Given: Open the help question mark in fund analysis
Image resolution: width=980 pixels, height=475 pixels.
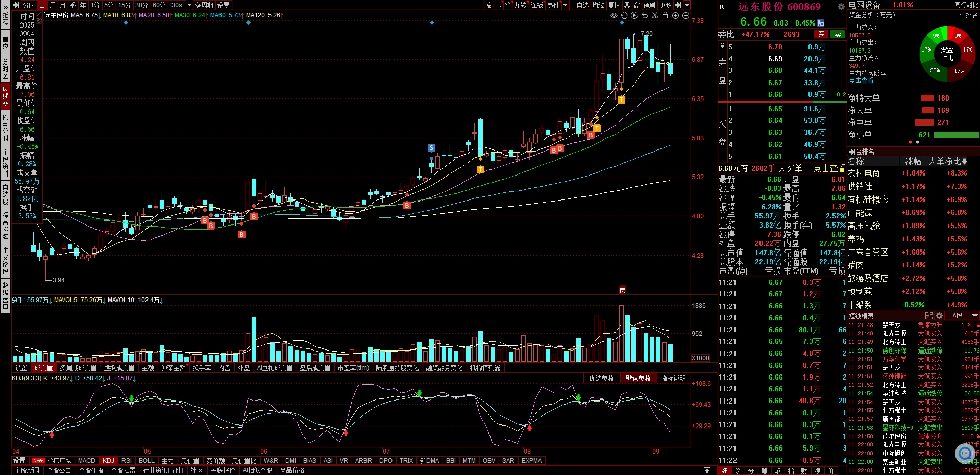Looking at the screenshot, I should click(960, 15).
